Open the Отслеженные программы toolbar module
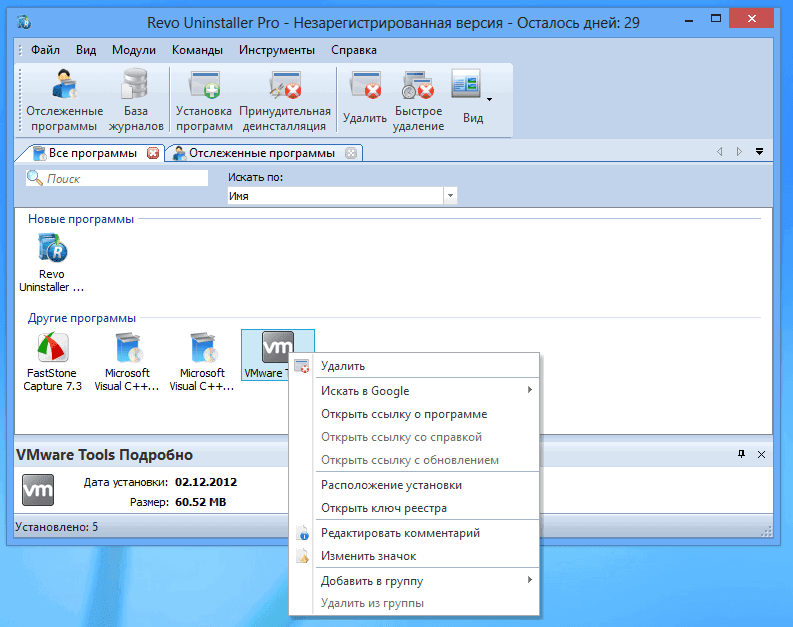The image size is (793, 627). coord(64,101)
